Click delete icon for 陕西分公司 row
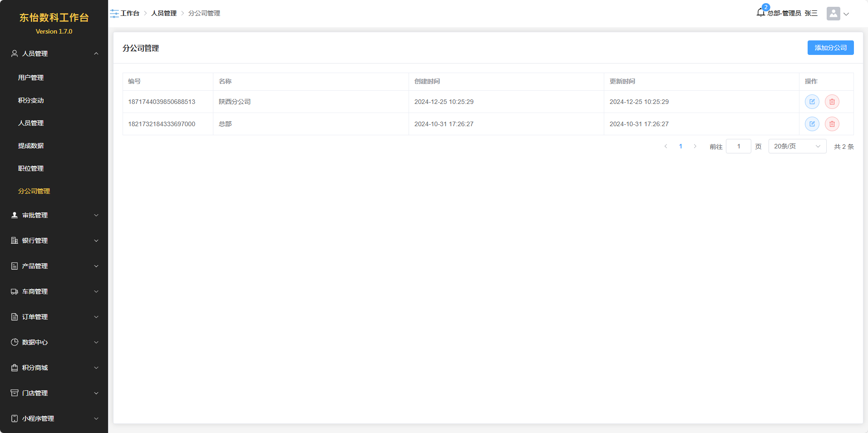Screen dimensions: 868x433 click(832, 102)
